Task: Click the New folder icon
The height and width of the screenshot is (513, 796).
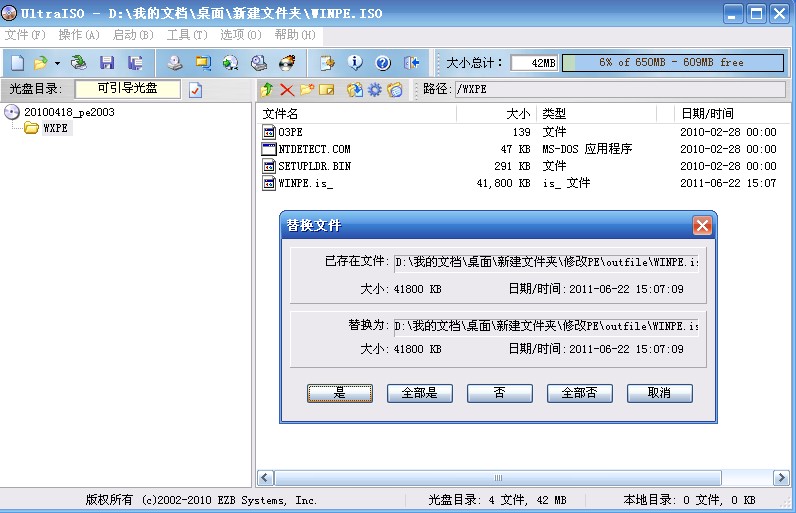Action: click(x=307, y=90)
